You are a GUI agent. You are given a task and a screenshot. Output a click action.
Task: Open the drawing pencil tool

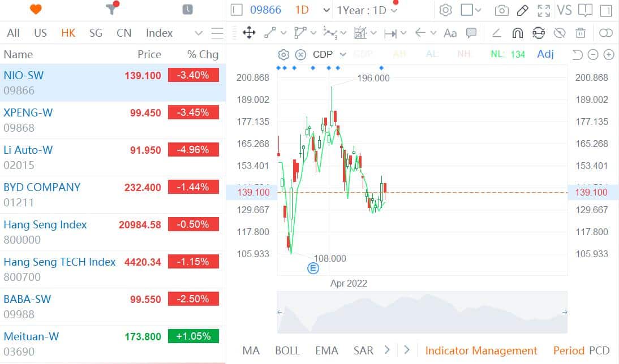[522, 10]
